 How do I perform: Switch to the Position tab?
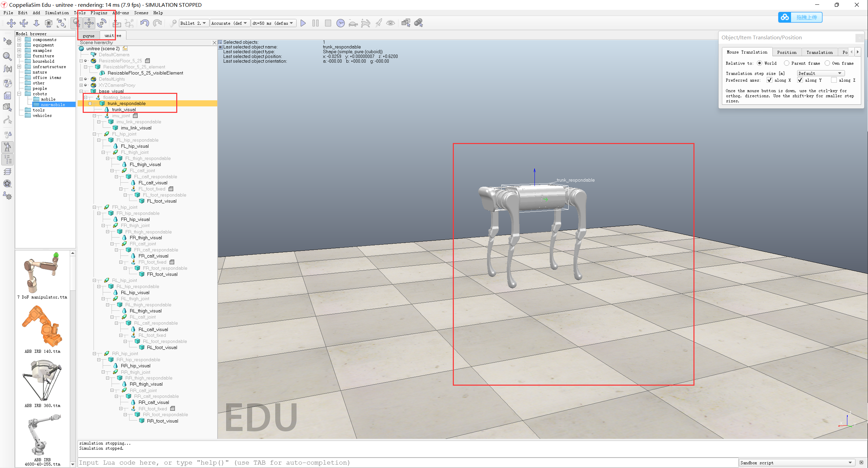point(787,52)
